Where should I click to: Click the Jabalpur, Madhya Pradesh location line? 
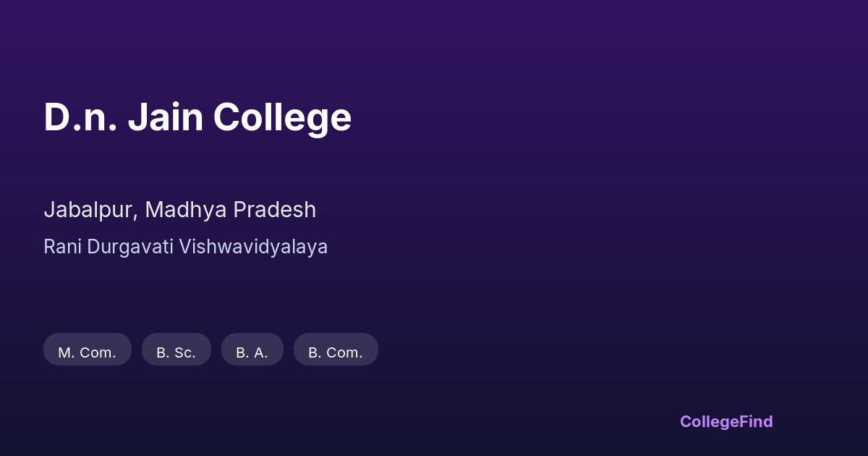coord(179,210)
